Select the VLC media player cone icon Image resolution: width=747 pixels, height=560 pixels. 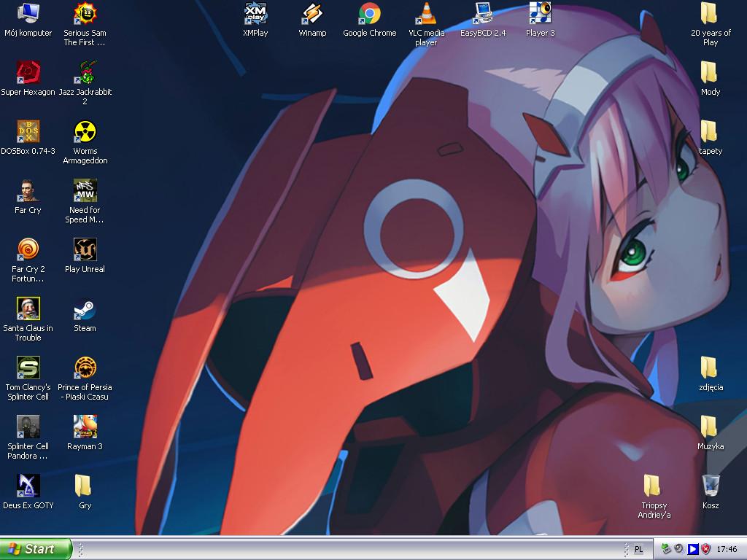pyautogui.click(x=426, y=13)
